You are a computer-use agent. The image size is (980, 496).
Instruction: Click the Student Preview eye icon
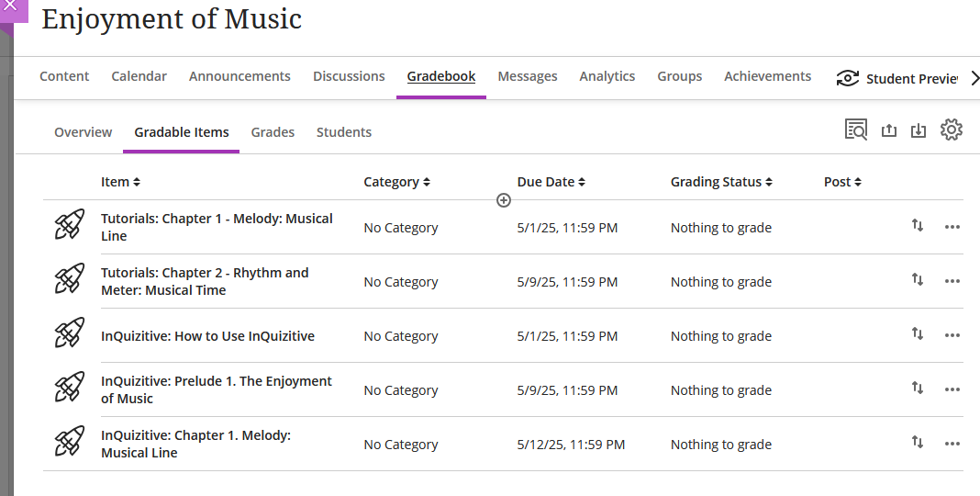tap(848, 79)
